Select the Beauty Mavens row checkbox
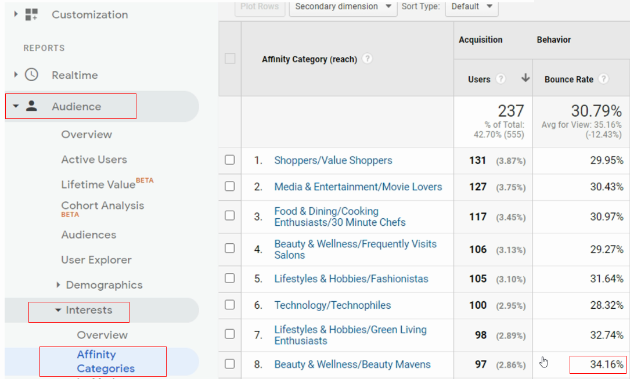Viewport: 630px width, 379px height. [x=230, y=364]
